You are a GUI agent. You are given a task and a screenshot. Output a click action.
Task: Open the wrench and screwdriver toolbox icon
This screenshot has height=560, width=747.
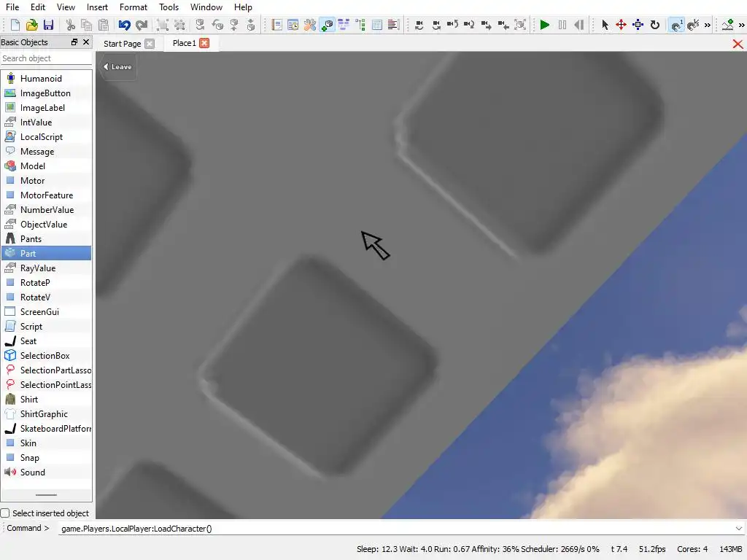point(309,25)
